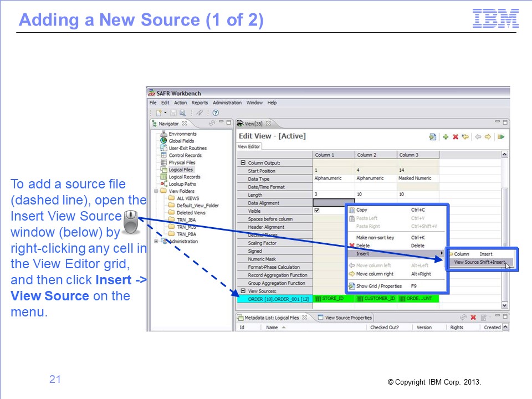Open the Window menu

pyautogui.click(x=254, y=103)
